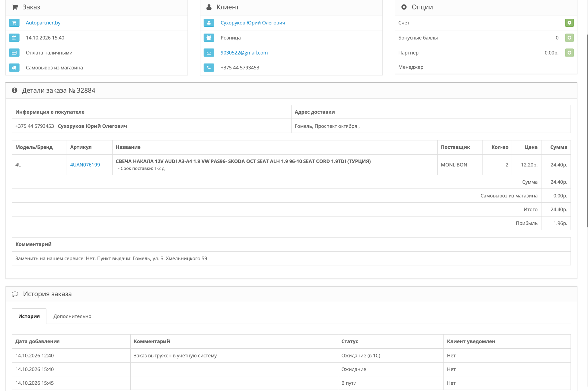This screenshot has height=391, width=588.
Task: Switch to the История tab
Action: [x=29, y=316]
